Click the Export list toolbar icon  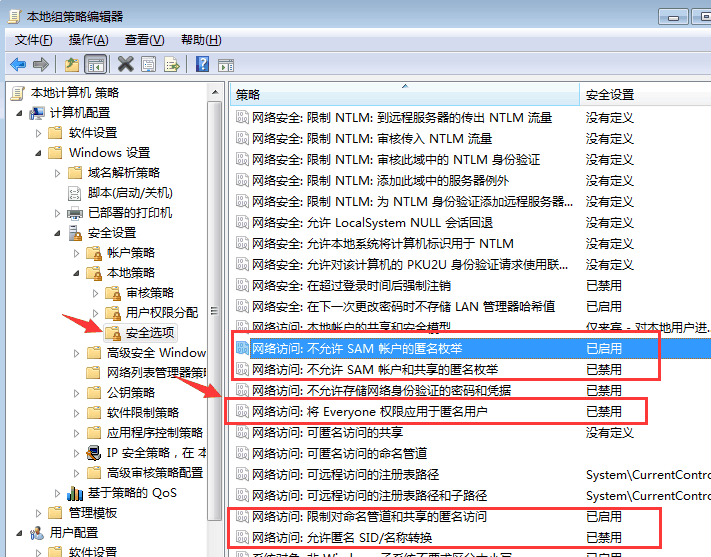click(172, 64)
